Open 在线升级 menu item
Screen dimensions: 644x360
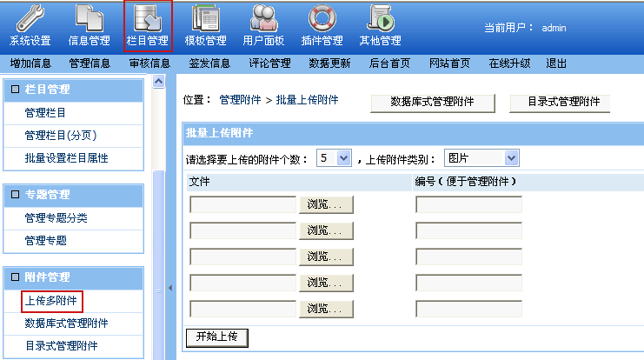[509, 63]
